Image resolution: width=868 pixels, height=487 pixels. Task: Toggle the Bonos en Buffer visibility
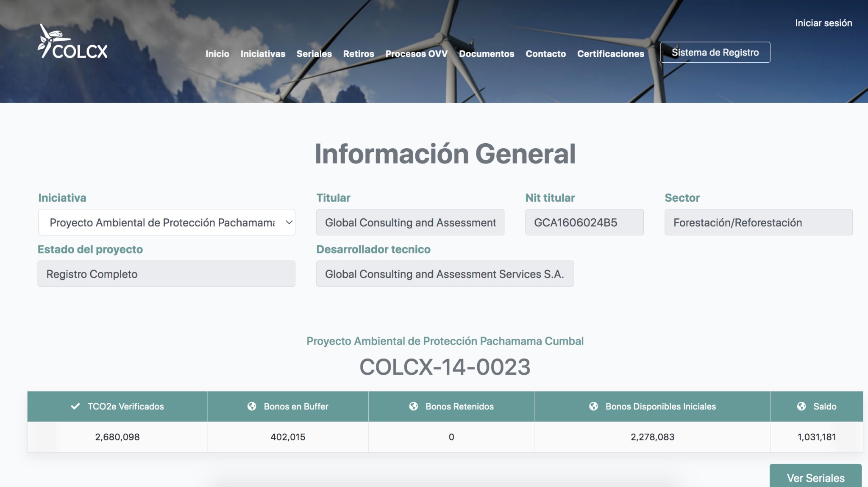pos(251,405)
